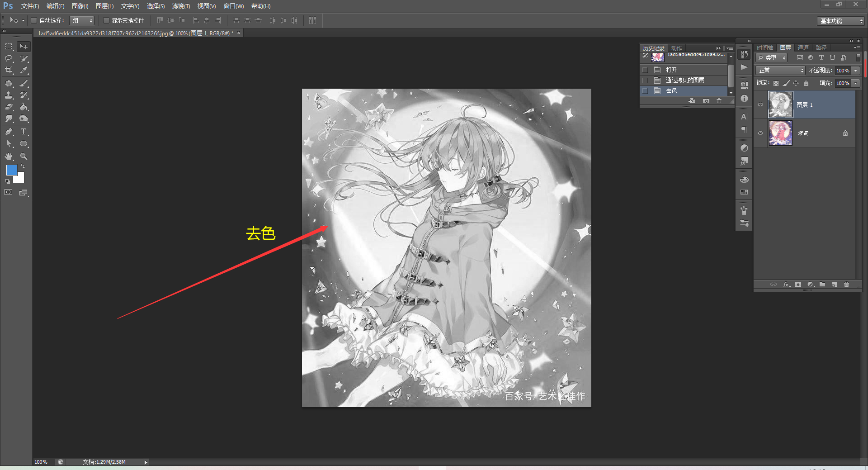Toggle Quick Mask mode
Screen dimensions: 868x470
click(9, 192)
